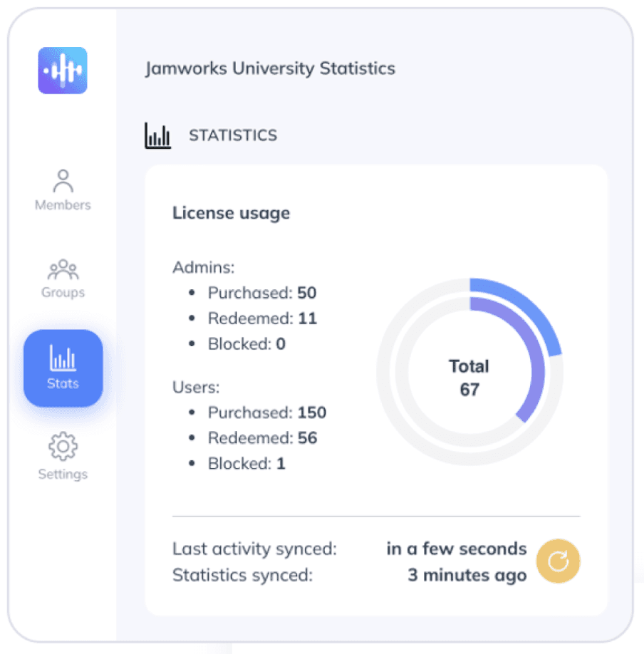644x654 pixels.
Task: Open the Members section in sidebar
Action: tap(63, 190)
